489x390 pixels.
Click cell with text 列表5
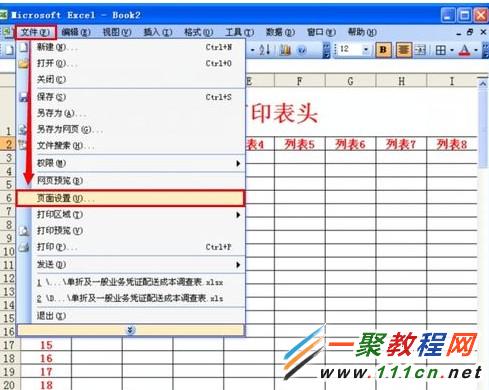[300, 144]
